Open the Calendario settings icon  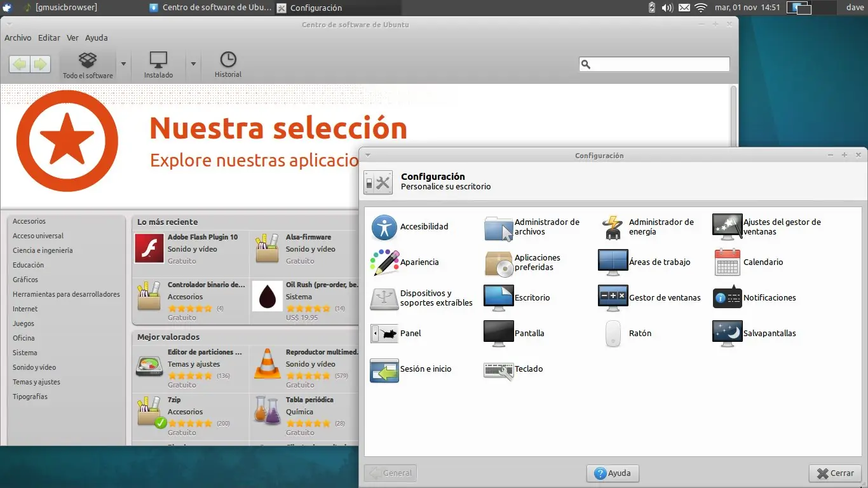(x=727, y=262)
